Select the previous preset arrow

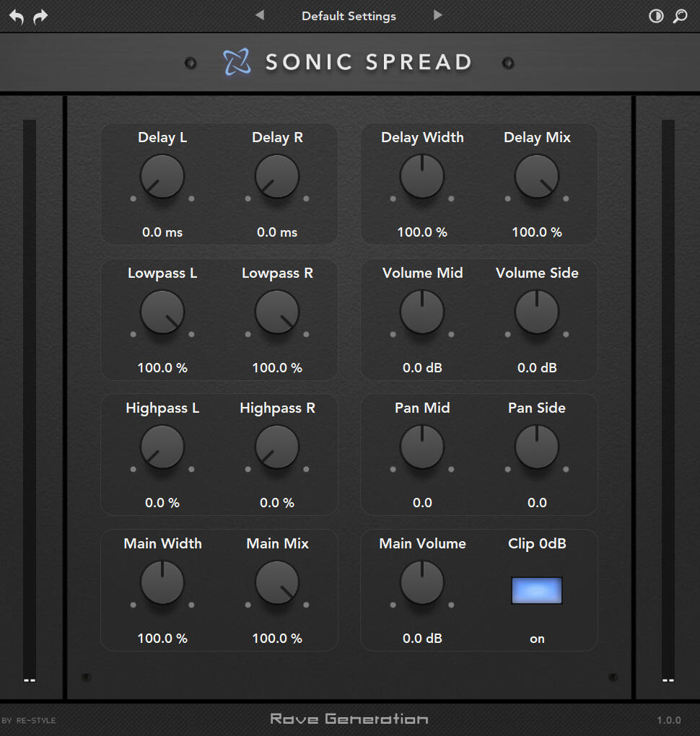coord(259,15)
